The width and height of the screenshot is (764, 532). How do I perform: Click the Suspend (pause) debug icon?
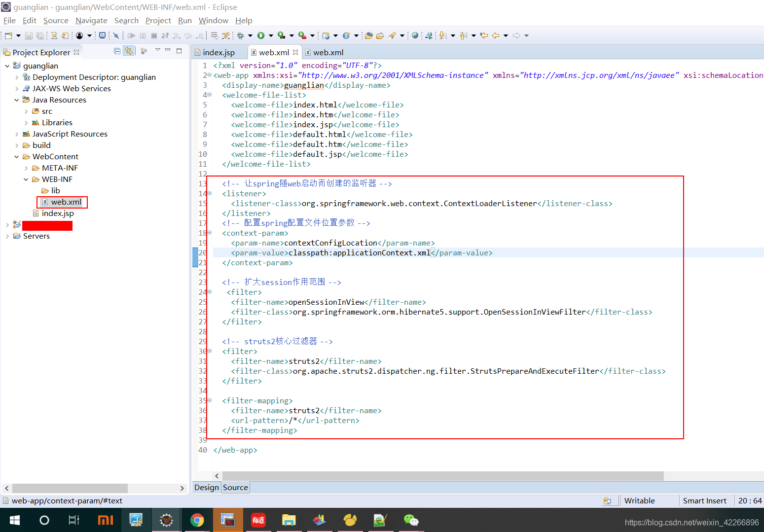click(143, 35)
